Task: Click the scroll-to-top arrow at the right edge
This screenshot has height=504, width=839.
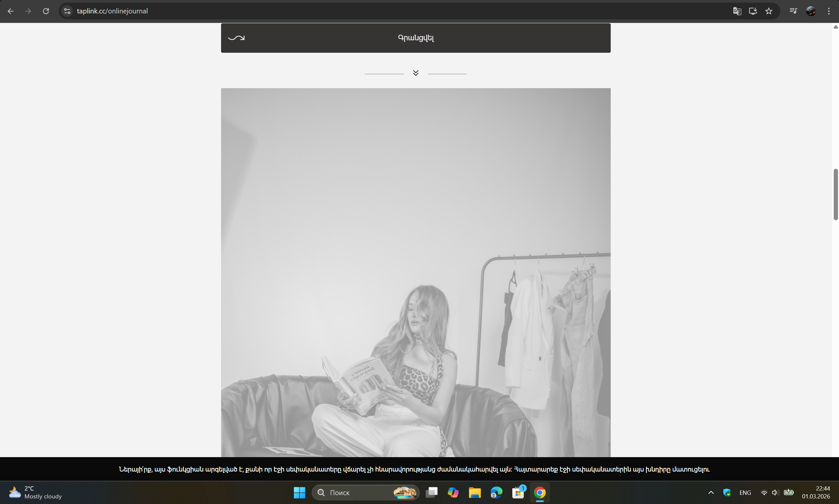Action: coord(835,27)
